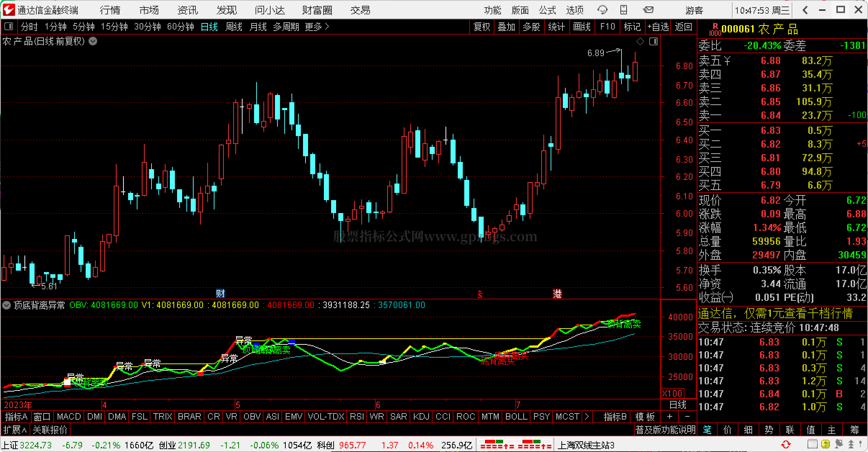
Task: Expand the 扩展 panel
Action: click(x=15, y=430)
